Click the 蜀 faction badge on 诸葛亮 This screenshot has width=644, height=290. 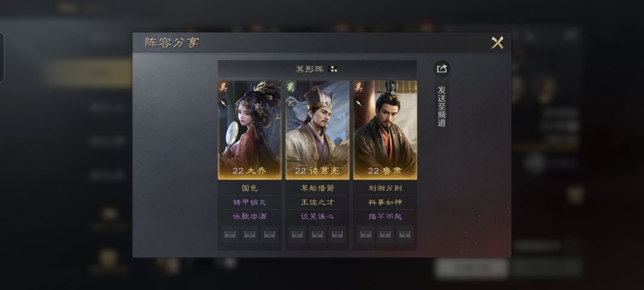[x=291, y=87]
